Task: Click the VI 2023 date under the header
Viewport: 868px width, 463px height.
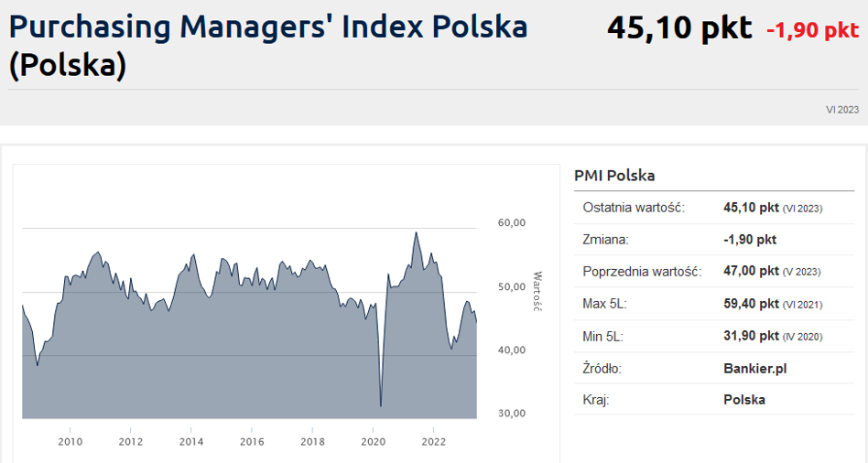Action: click(842, 110)
